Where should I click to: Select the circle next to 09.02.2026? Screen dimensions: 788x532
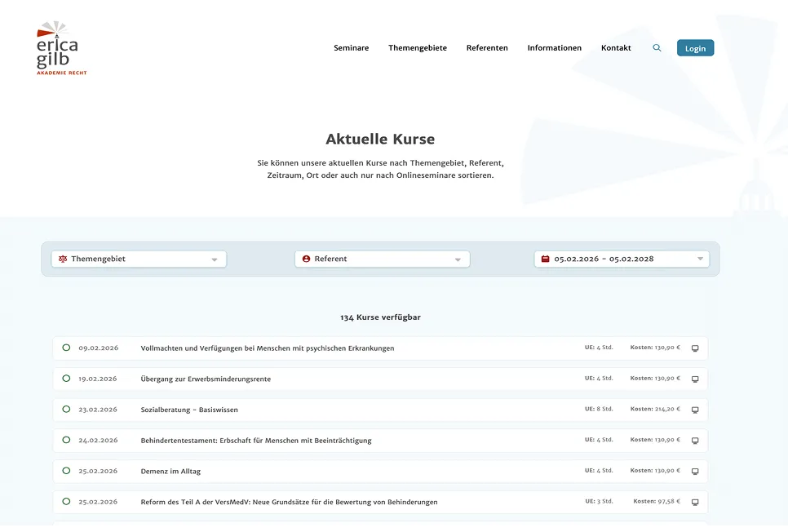tap(66, 348)
